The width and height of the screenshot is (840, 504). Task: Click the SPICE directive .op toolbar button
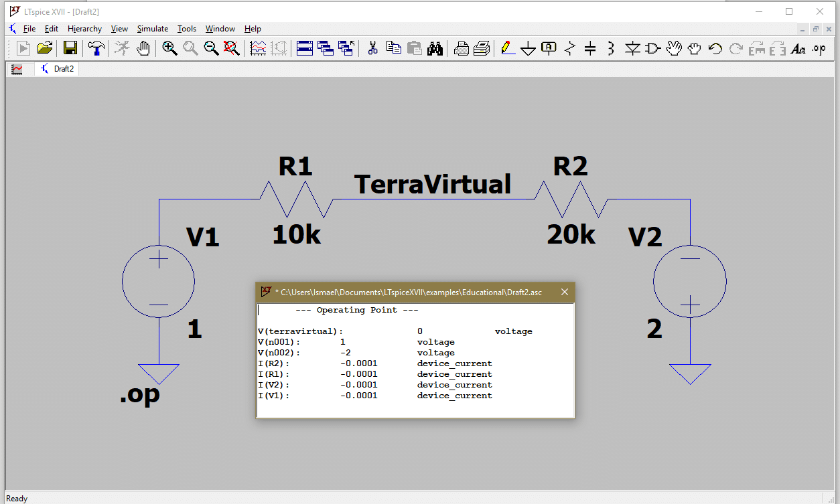tap(819, 48)
